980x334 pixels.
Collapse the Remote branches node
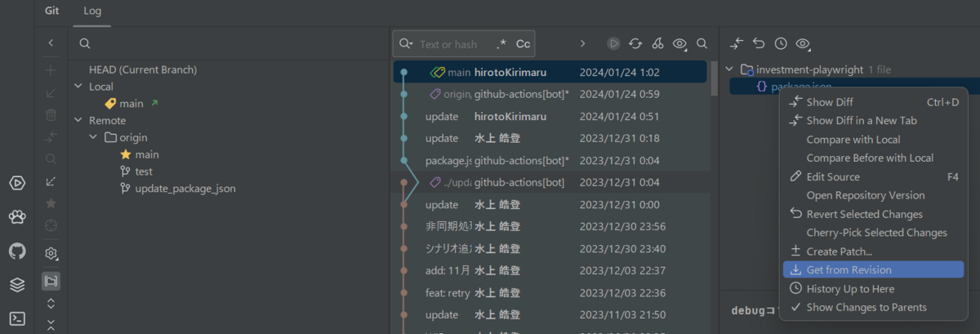click(x=78, y=120)
